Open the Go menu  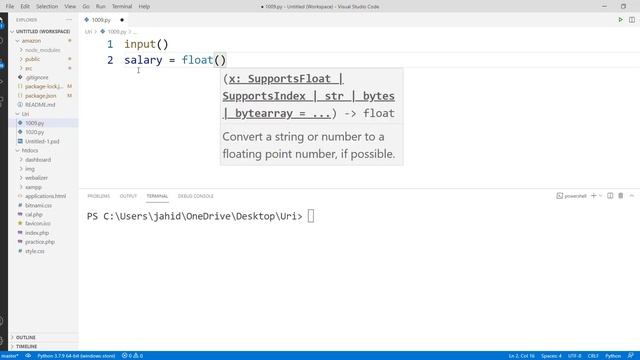(86, 7)
